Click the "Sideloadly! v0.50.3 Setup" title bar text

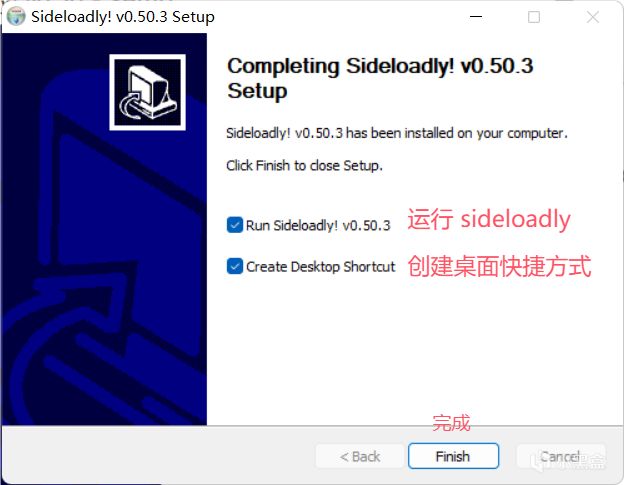coord(123,17)
